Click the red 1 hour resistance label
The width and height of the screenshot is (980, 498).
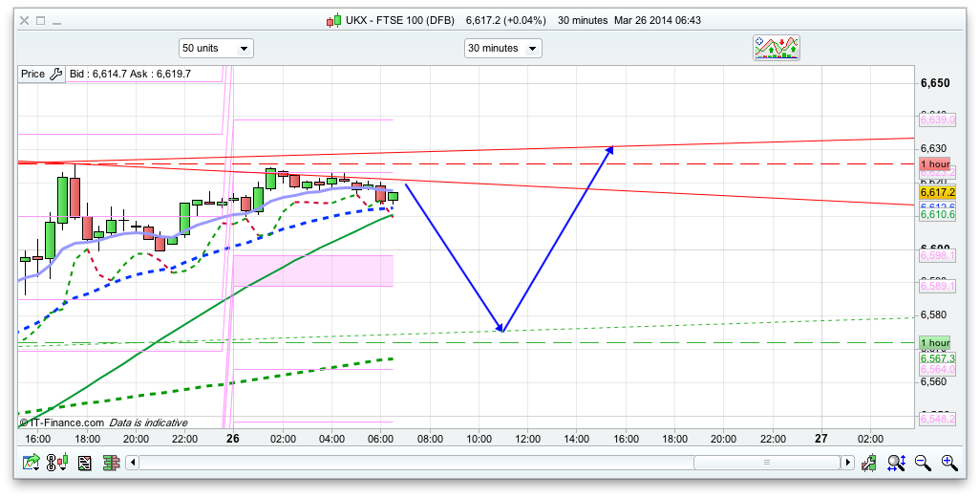(934, 163)
